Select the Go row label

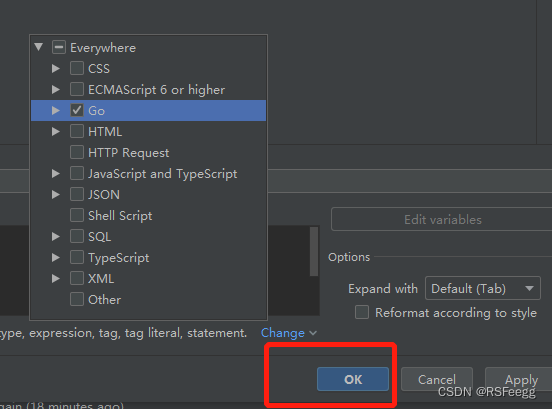[96, 111]
